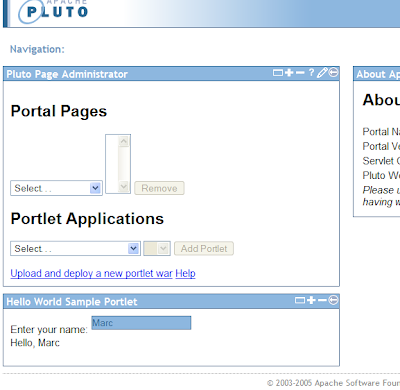400x390 pixels.
Task: Click the Portlet Applications heading
Action: click(x=87, y=219)
